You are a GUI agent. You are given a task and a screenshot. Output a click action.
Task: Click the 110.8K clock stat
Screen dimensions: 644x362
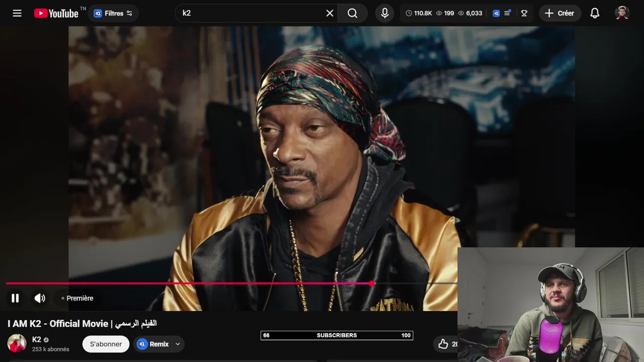(x=419, y=13)
